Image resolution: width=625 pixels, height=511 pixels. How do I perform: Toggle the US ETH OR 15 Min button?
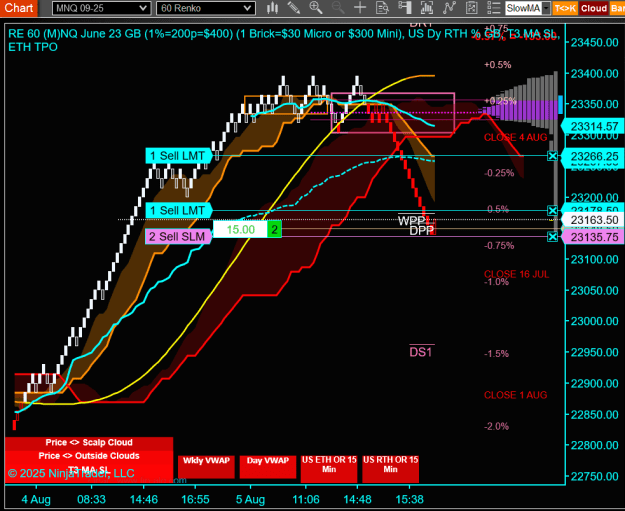click(x=329, y=469)
